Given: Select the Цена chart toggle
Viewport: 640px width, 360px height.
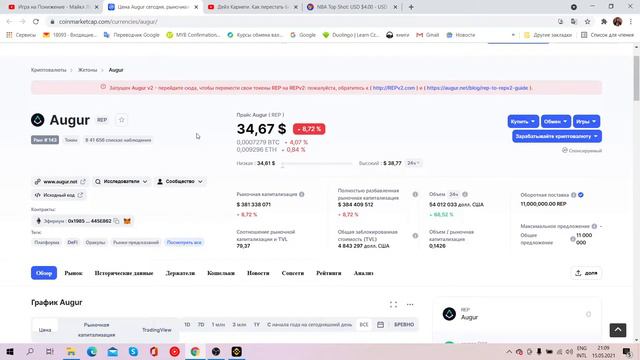Looking at the screenshot, I should tap(45, 330).
